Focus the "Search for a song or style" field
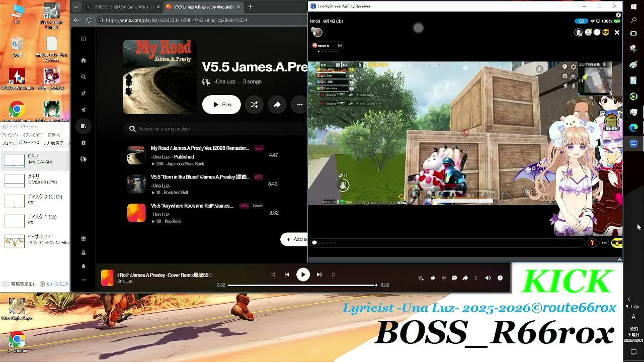 click(216, 129)
